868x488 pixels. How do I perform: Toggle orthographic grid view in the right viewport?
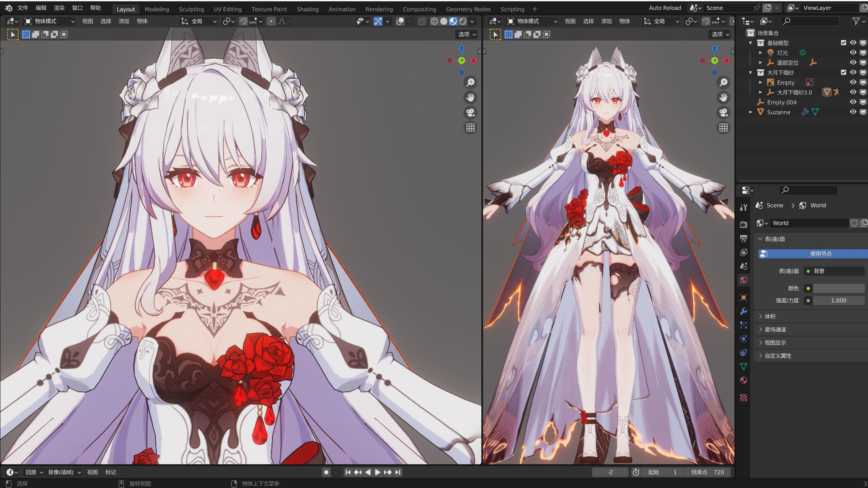pos(723,128)
